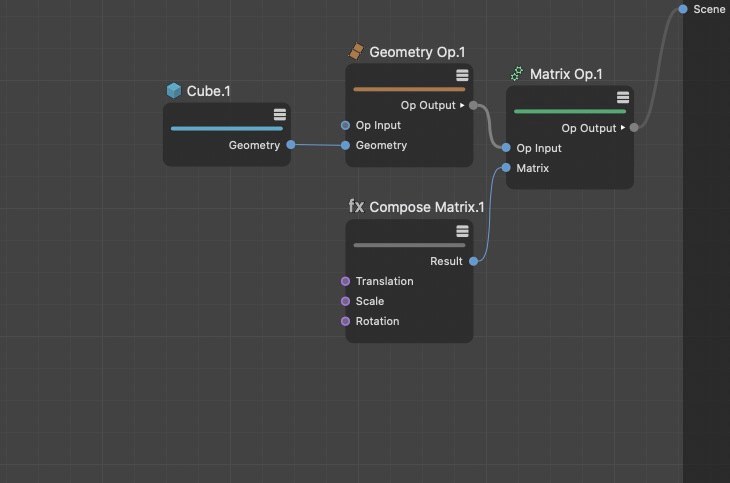Select the Cube.1 Geometry output port
Screen dimensions: 730x483
291,145
